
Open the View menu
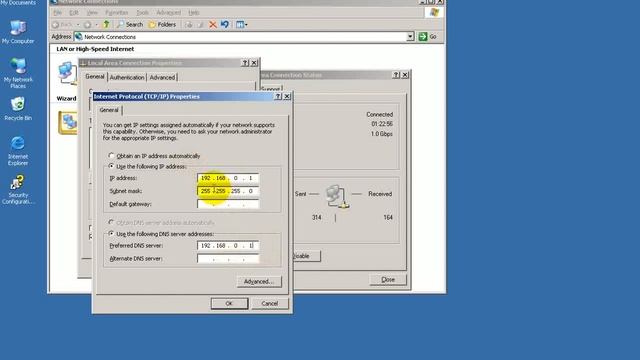92,13
